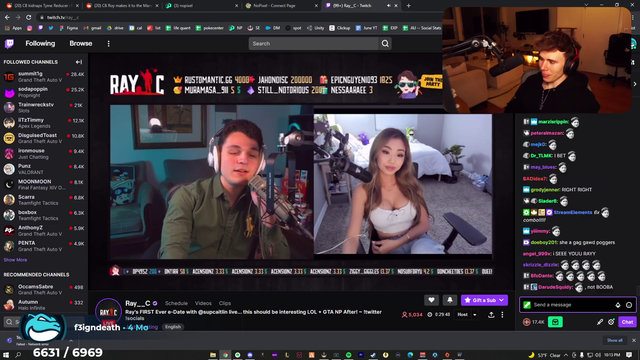Click the Ray__C channel avatar
This screenshot has width=640, height=360.
click(108, 312)
